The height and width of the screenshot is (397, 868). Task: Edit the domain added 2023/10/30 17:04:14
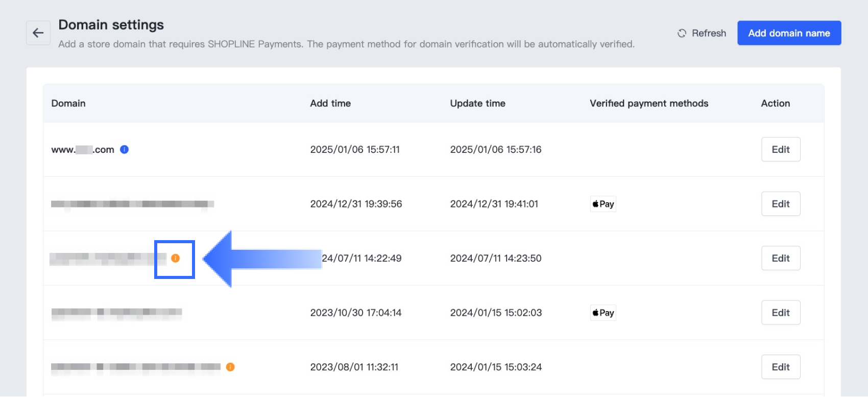(780, 313)
